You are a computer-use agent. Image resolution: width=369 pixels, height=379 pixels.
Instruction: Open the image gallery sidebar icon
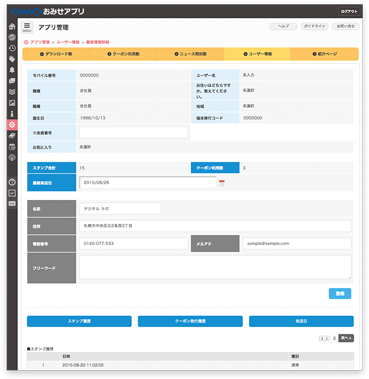(x=12, y=103)
